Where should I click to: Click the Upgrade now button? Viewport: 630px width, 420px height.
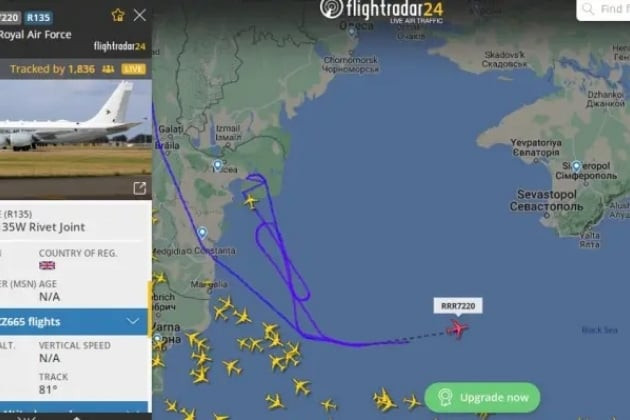pyautogui.click(x=482, y=397)
